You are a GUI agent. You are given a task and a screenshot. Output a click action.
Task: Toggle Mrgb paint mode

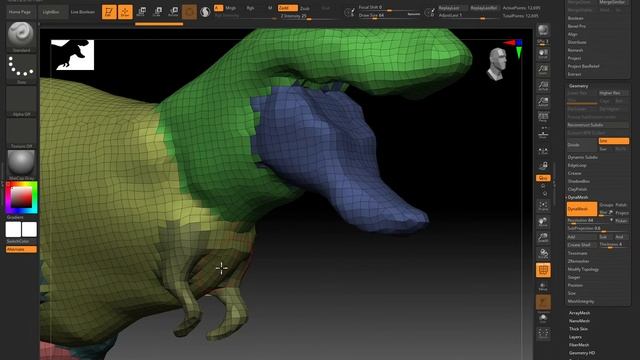(x=231, y=8)
